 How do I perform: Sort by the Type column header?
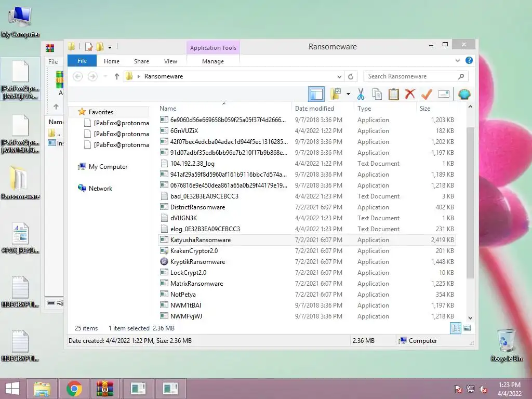364,108
